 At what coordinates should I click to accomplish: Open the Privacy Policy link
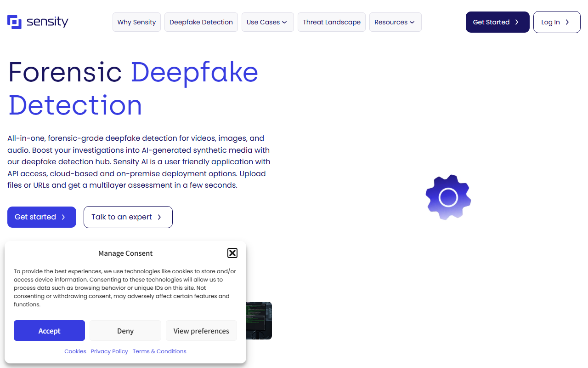pyautogui.click(x=109, y=351)
